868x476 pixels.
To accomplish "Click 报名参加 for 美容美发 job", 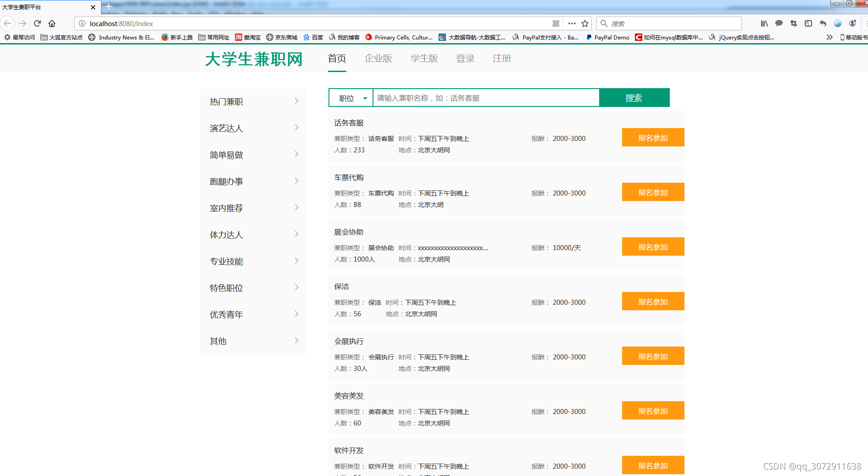I will [x=653, y=410].
